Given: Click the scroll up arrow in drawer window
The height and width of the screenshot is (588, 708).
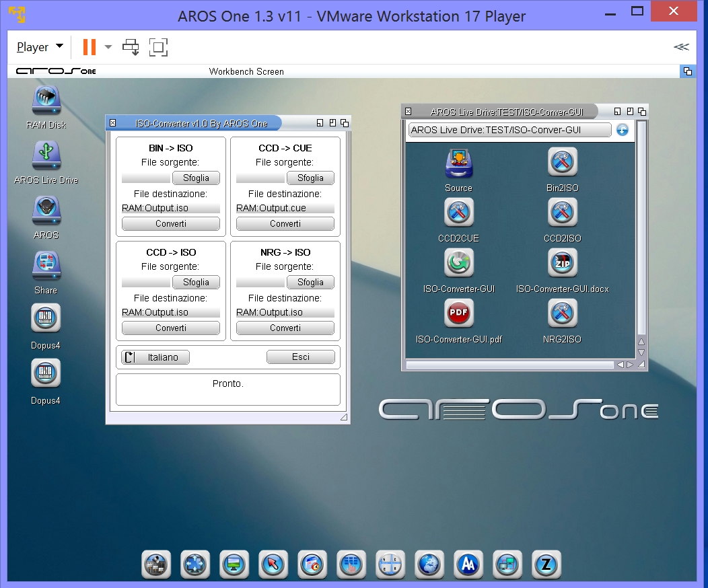Looking at the screenshot, I should (x=641, y=342).
